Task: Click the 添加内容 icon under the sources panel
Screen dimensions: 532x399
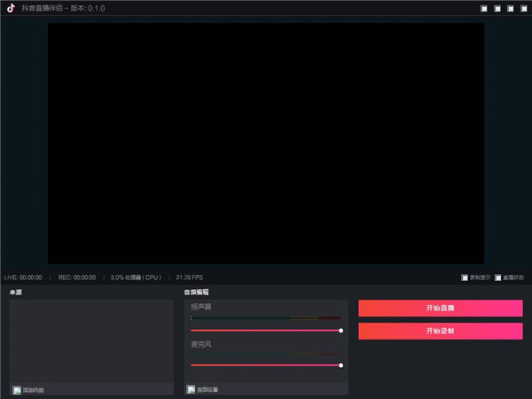Action: 17,389
